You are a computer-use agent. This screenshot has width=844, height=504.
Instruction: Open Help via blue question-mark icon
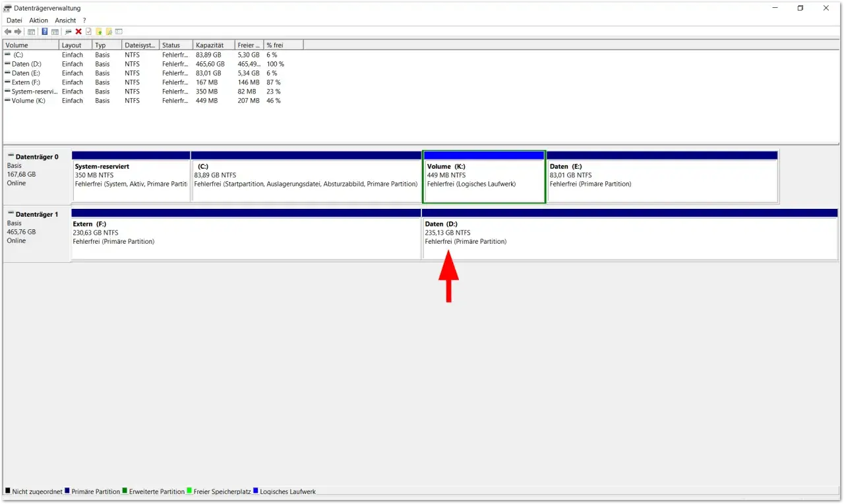(x=45, y=32)
